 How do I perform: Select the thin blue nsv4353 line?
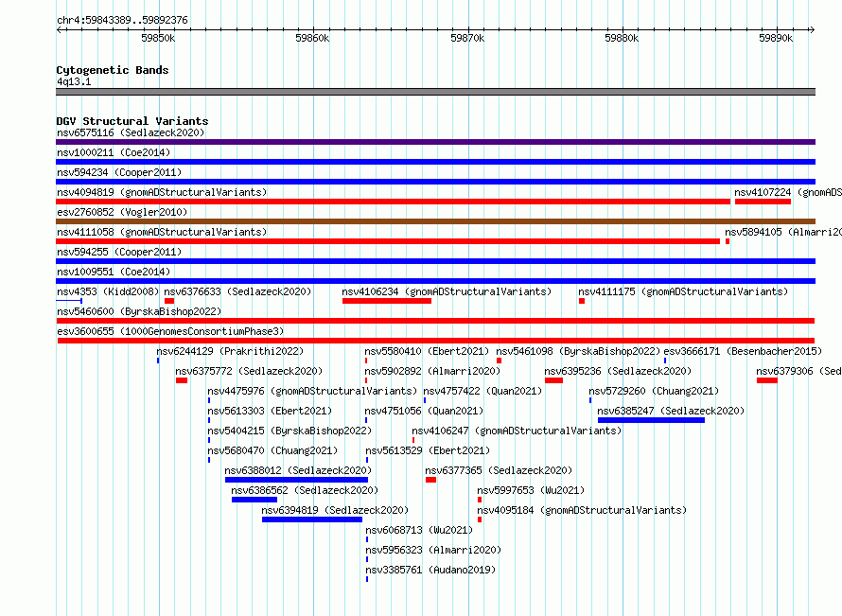click(69, 301)
